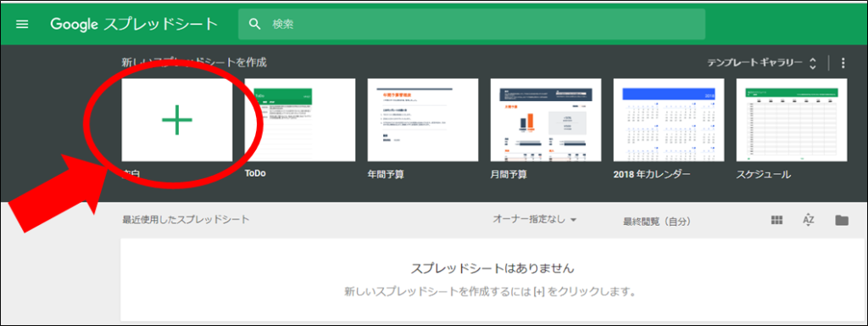Open the file picker folder icon

point(842,220)
